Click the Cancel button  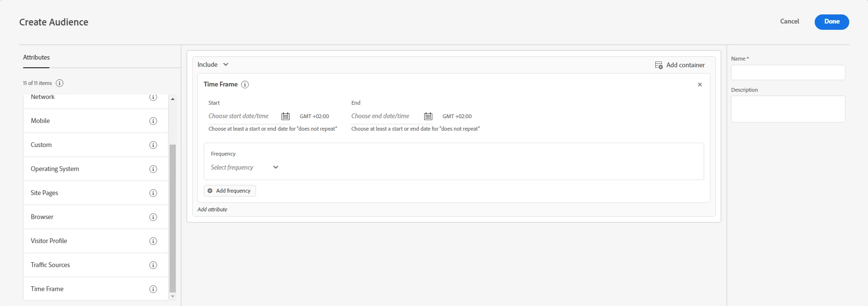[x=789, y=22]
